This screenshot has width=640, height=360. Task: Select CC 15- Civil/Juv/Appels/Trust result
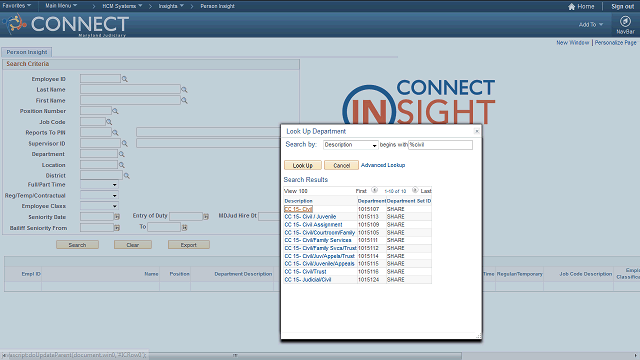point(320,256)
